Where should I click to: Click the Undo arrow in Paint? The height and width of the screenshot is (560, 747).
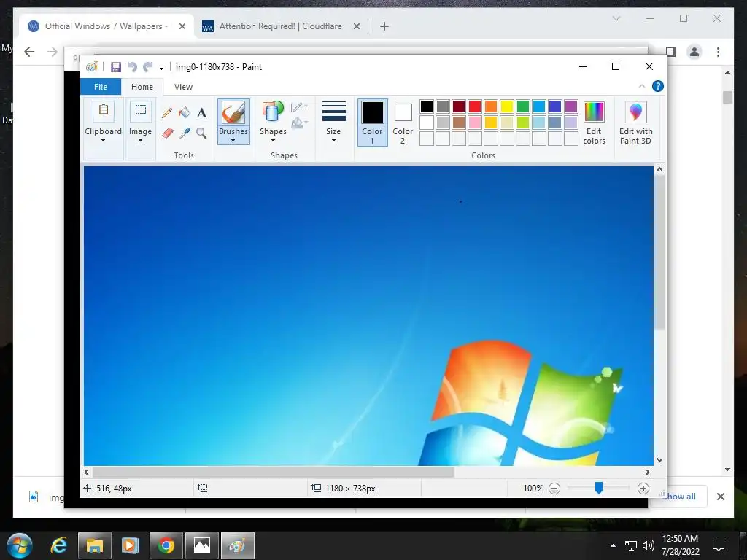pos(132,67)
